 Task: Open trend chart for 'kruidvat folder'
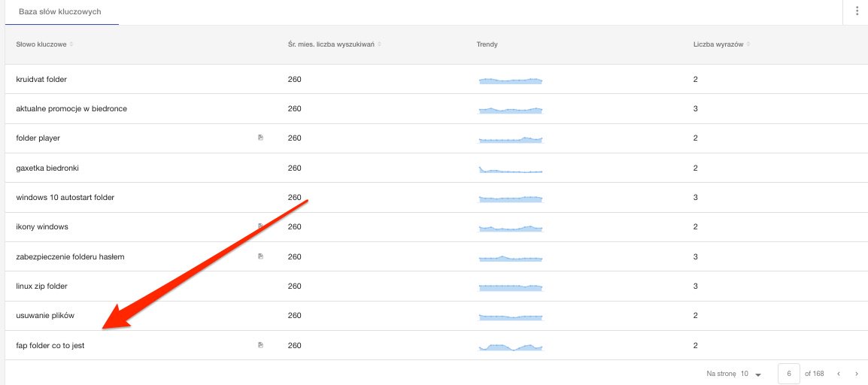(x=511, y=80)
